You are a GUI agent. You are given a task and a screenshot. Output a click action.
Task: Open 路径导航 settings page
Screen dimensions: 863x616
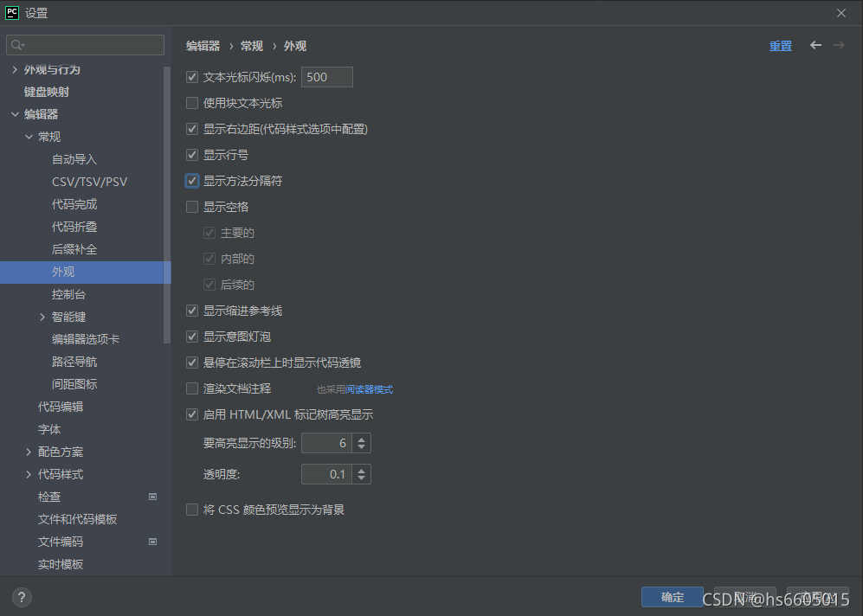click(x=74, y=362)
